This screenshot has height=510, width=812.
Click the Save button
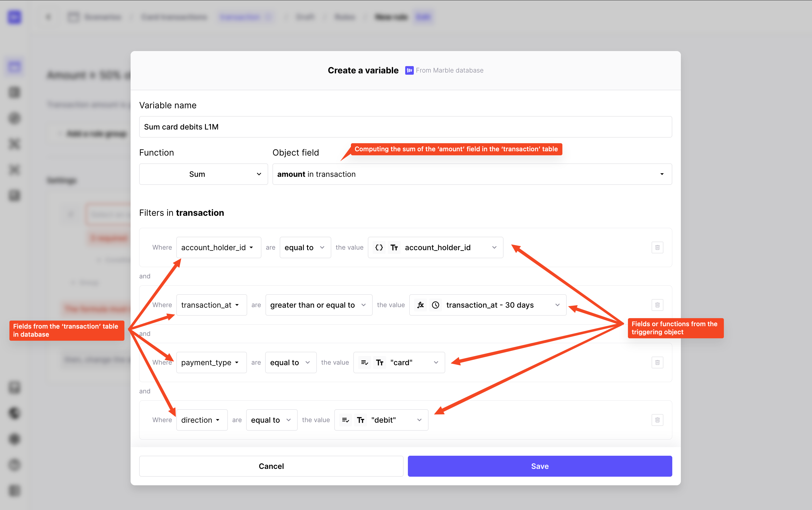540,466
